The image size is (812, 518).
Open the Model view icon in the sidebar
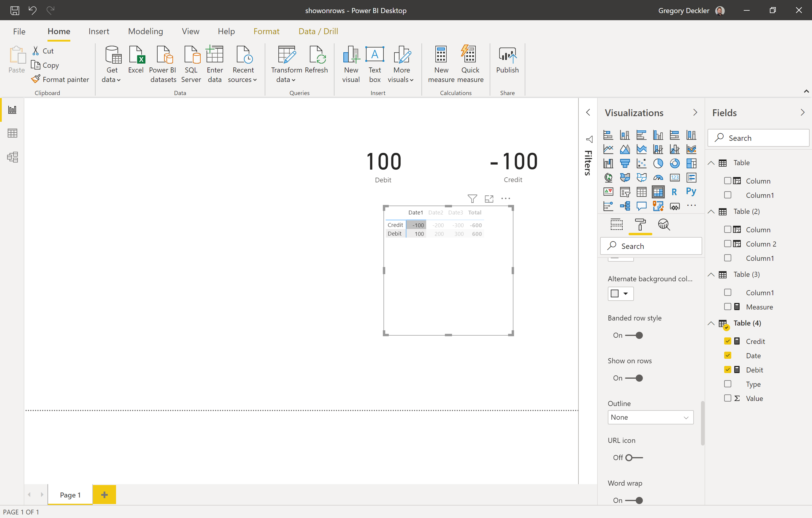[x=12, y=157]
